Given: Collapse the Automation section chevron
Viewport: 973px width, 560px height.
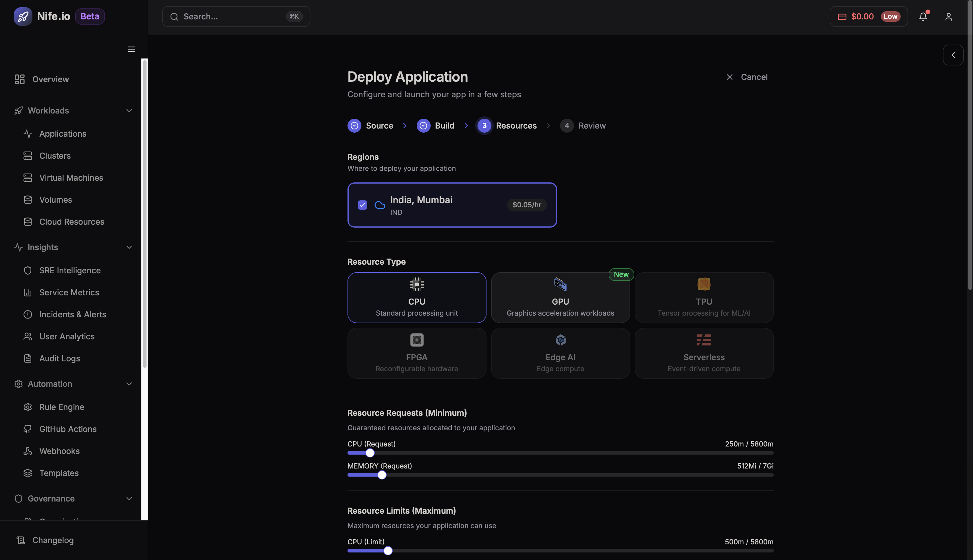Looking at the screenshot, I should (x=129, y=384).
